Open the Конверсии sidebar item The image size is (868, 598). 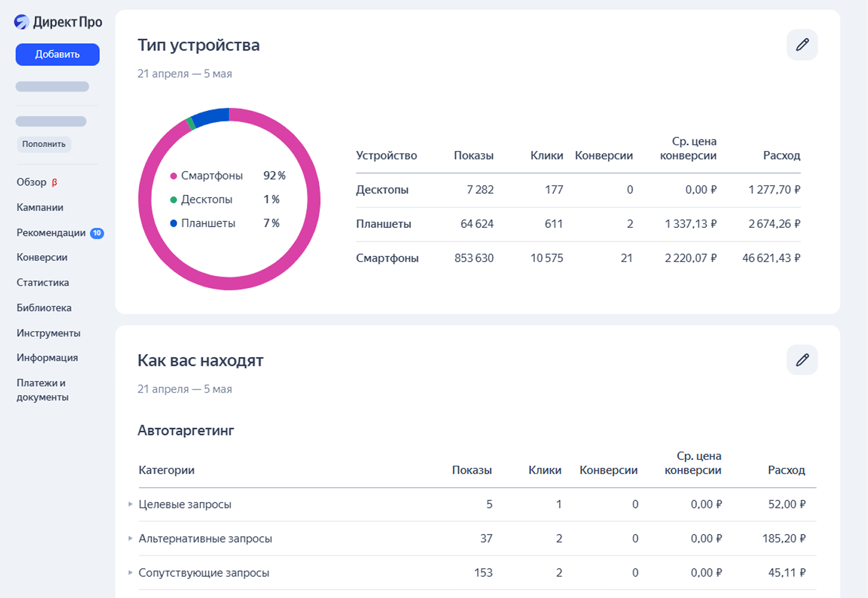tap(42, 257)
